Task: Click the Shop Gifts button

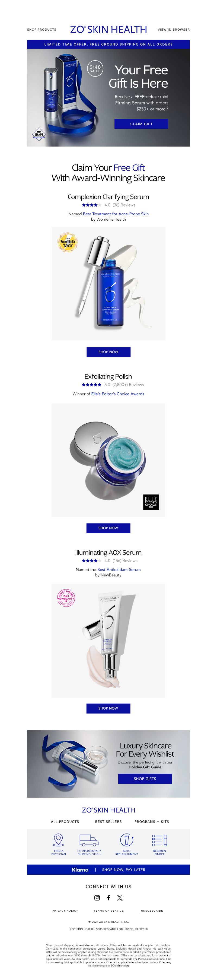Action: (x=145, y=778)
